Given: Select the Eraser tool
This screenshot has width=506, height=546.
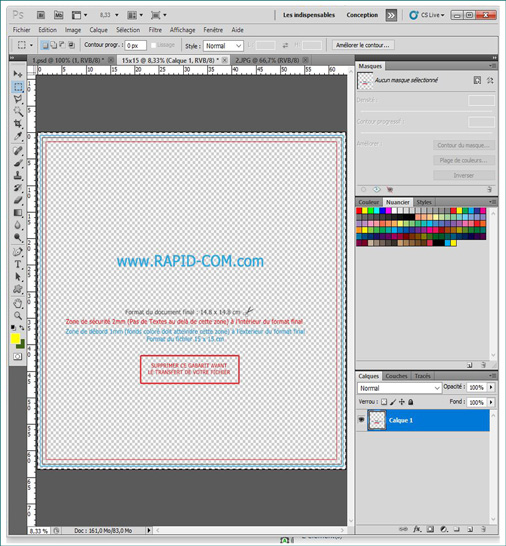Looking at the screenshot, I should [17, 200].
